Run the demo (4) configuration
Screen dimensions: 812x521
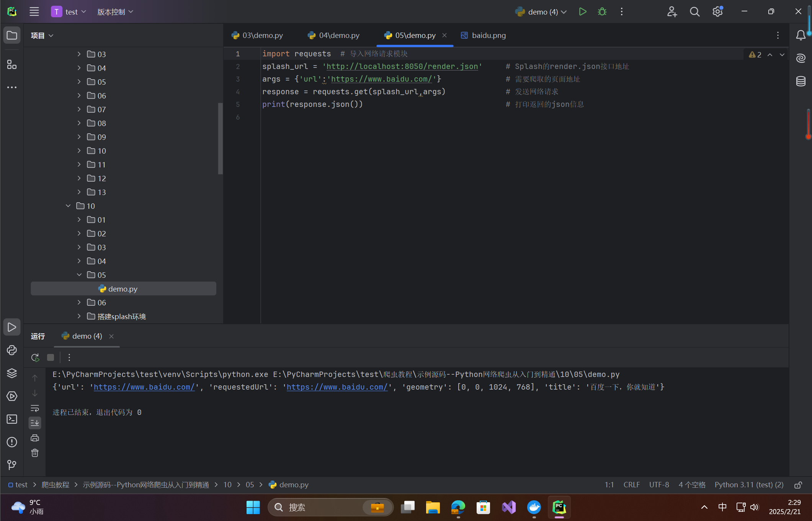coord(582,12)
